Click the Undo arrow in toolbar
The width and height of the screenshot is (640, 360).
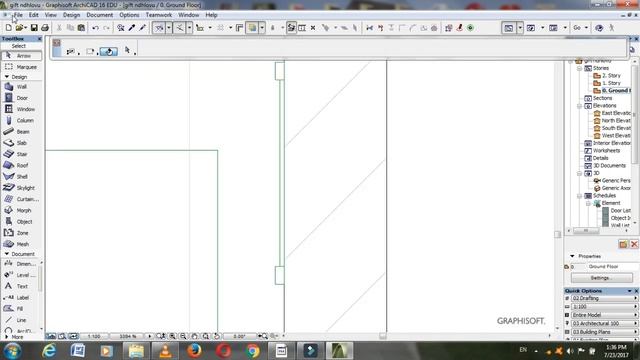(x=95, y=28)
